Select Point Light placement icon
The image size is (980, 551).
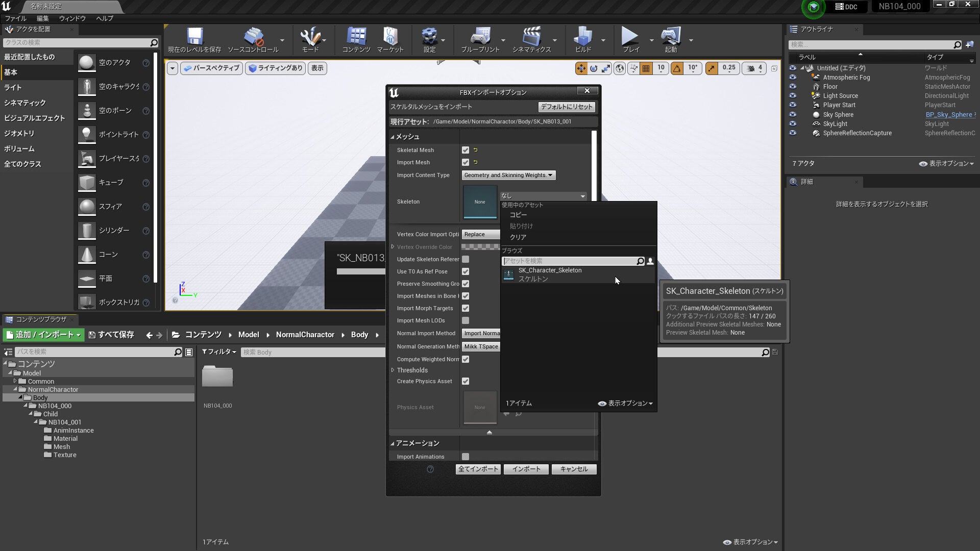(87, 135)
